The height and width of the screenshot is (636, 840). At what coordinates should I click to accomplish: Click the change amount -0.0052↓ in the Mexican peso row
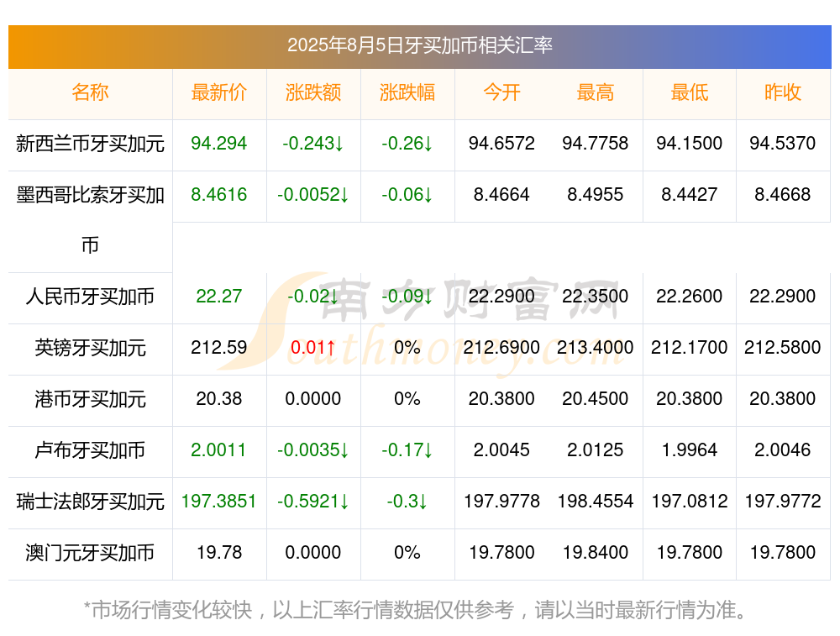click(312, 195)
